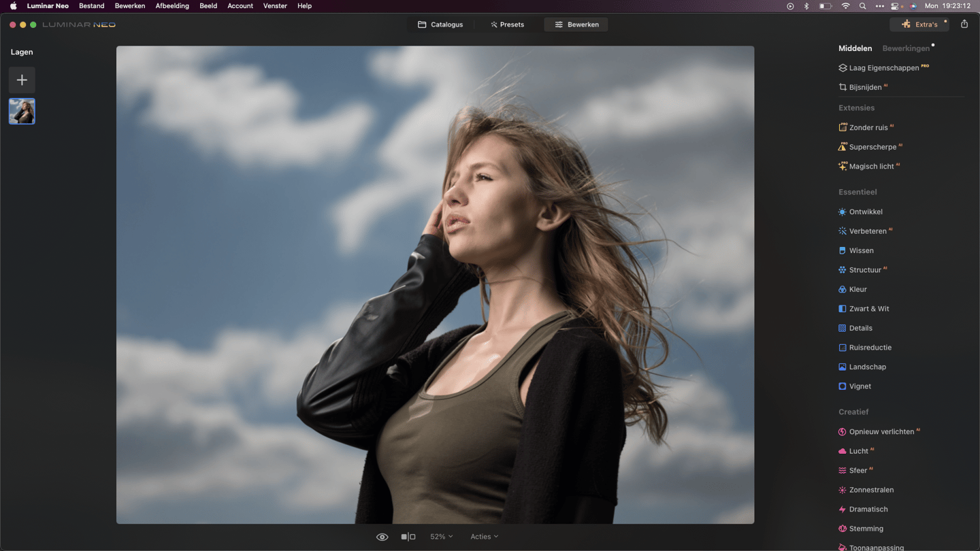Open the Laag Eigenschappen tool
980x551 pixels.
[x=883, y=68]
